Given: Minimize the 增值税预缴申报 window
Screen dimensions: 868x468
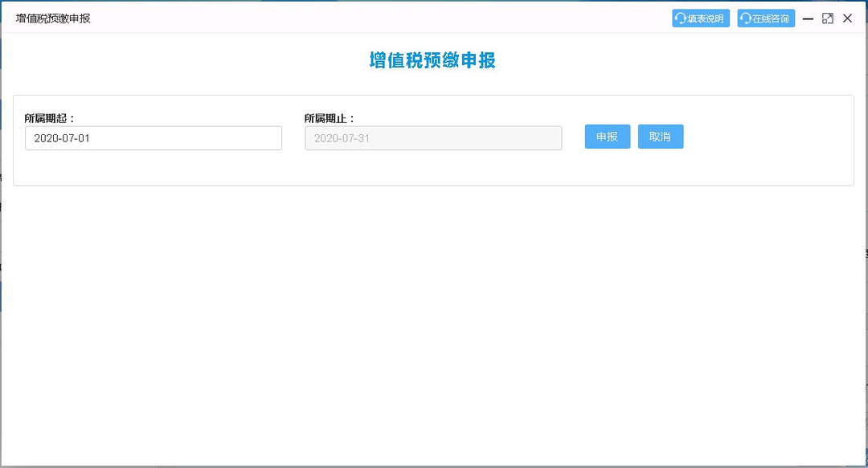Looking at the screenshot, I should coord(809,18).
